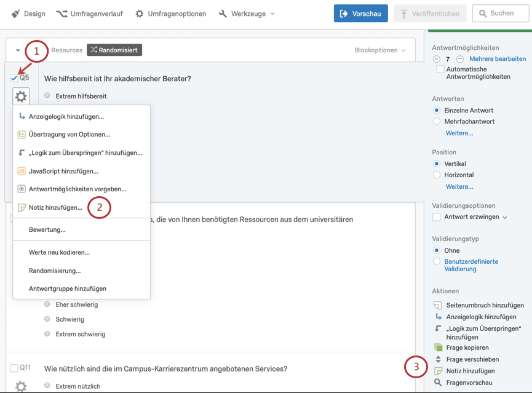532x393 pixels.
Task: Click the Frage verschieben arrows icon
Action: point(439,359)
